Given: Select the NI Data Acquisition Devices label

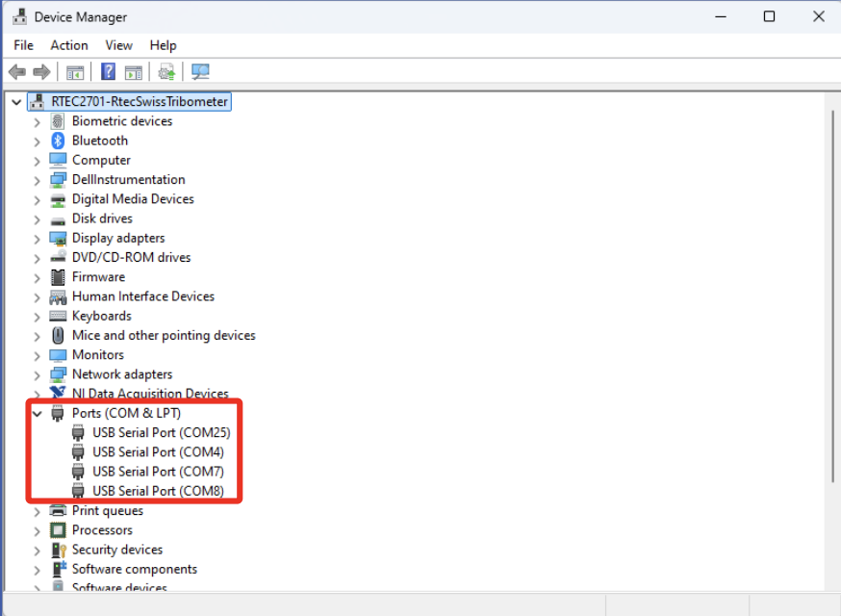Looking at the screenshot, I should [150, 394].
